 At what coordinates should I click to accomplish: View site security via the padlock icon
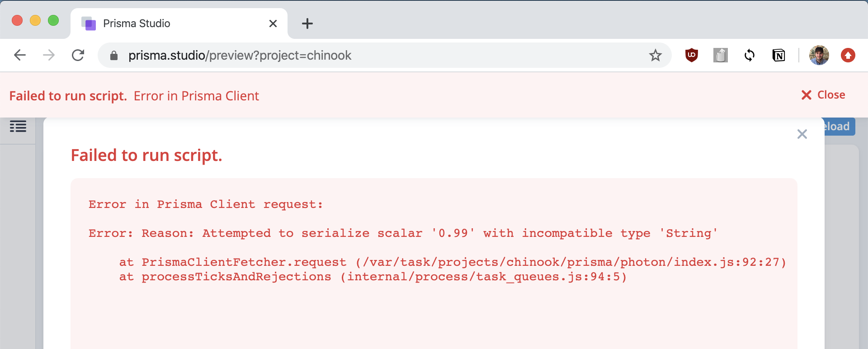tap(113, 55)
